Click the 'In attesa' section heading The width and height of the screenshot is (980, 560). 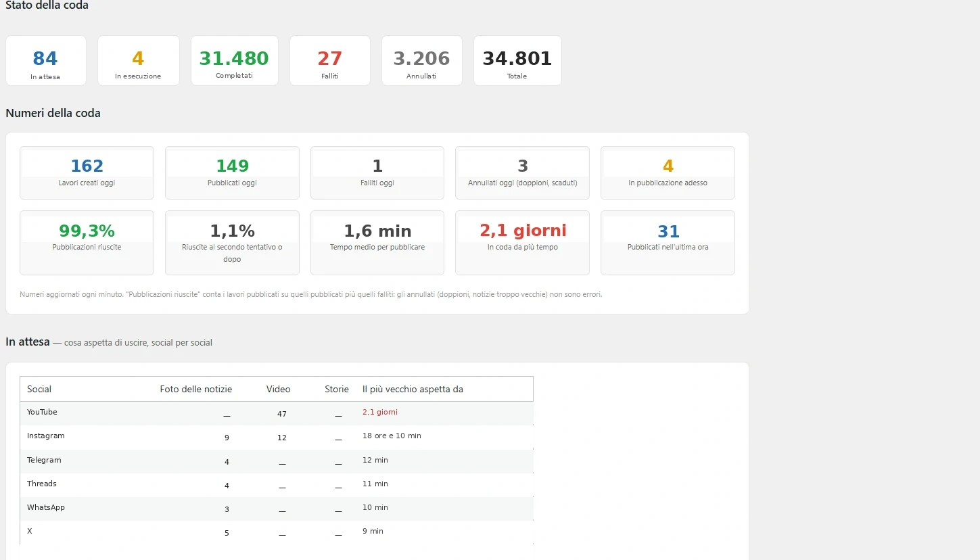[28, 342]
